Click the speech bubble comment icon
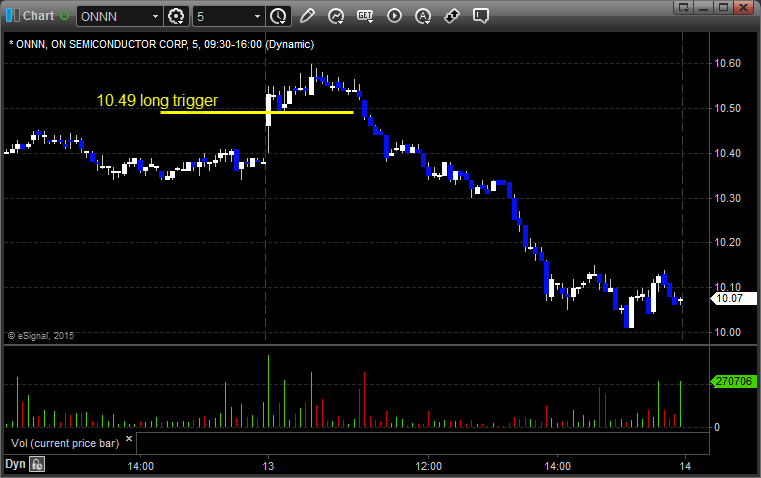The image size is (761, 478). (x=481, y=16)
